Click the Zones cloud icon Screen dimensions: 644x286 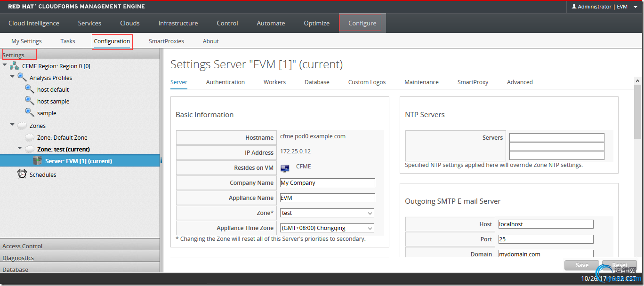click(22, 126)
